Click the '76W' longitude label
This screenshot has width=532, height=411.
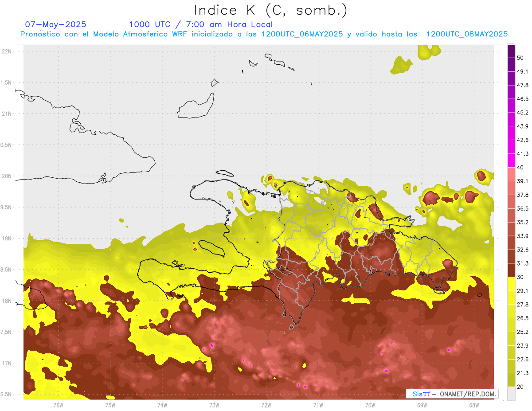58,405
